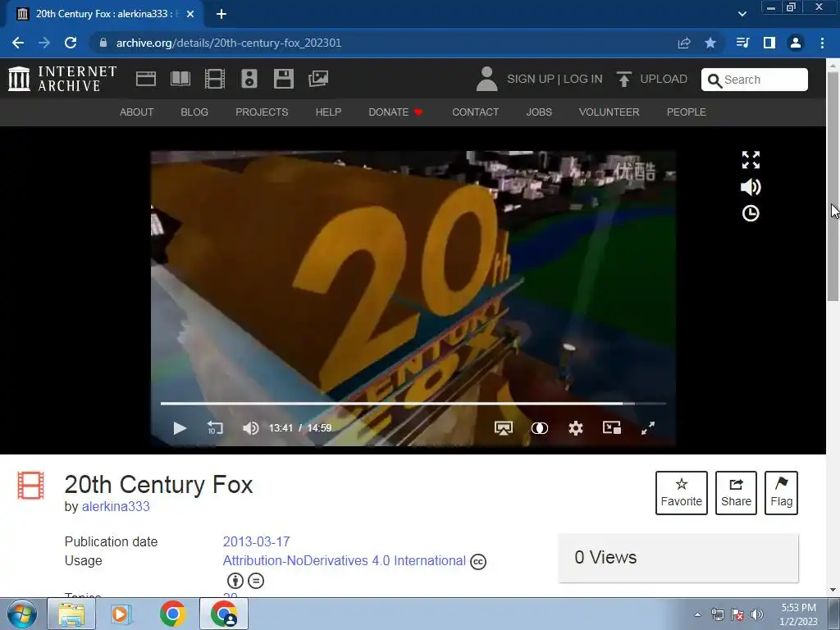
Task: Open the Images icon in navbar
Action: tap(318, 79)
